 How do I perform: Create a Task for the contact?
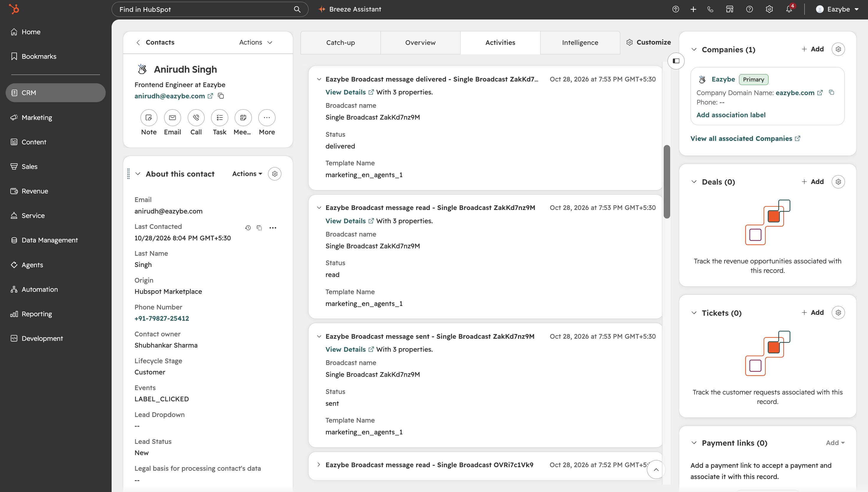coord(220,118)
